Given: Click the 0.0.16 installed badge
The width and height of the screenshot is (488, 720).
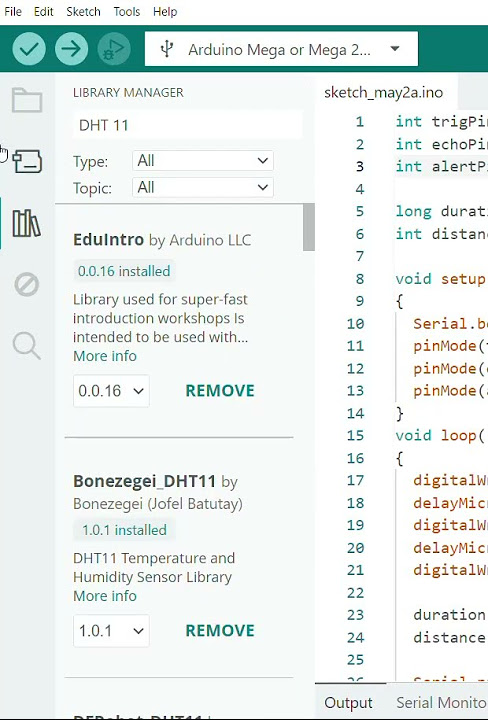Looking at the screenshot, I should (124, 271).
